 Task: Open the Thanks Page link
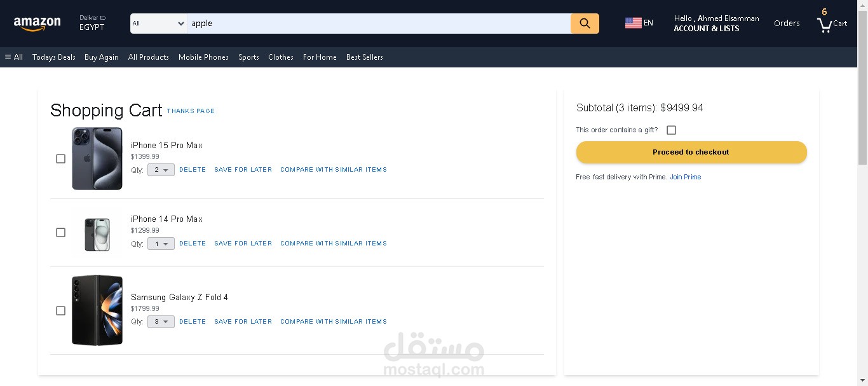coord(191,111)
